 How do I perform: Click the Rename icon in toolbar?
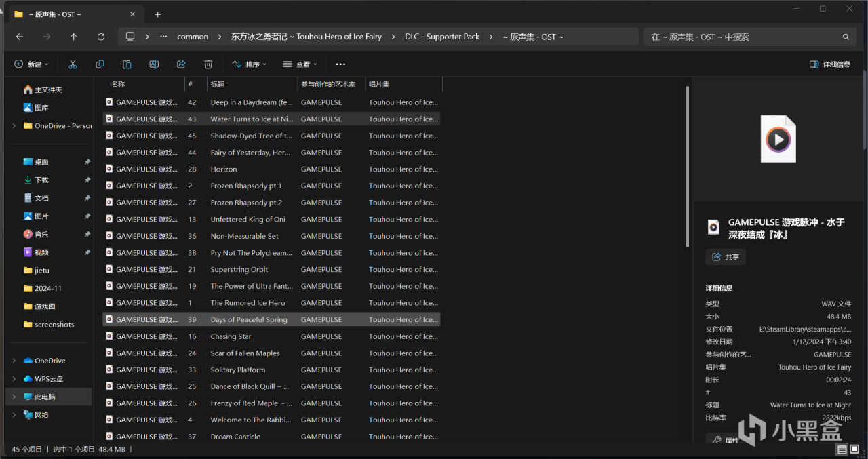(154, 64)
